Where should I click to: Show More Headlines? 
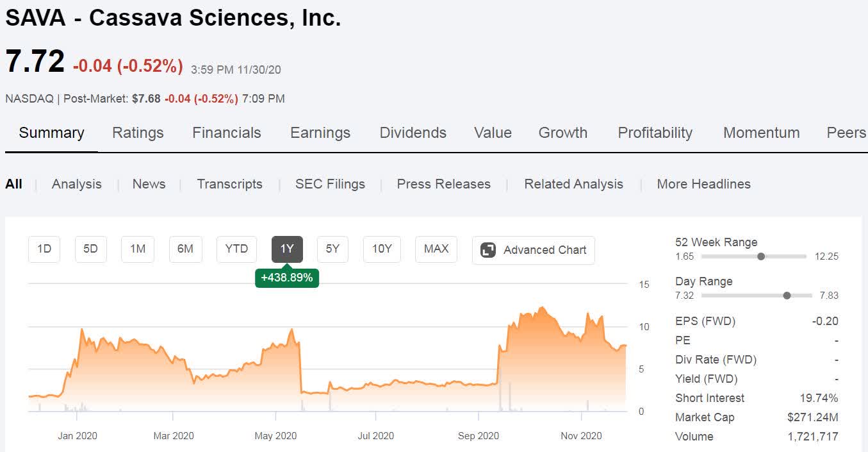tap(703, 184)
